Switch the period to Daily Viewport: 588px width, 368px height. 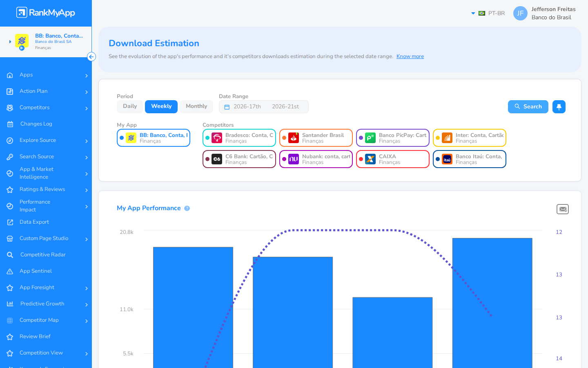(x=130, y=106)
